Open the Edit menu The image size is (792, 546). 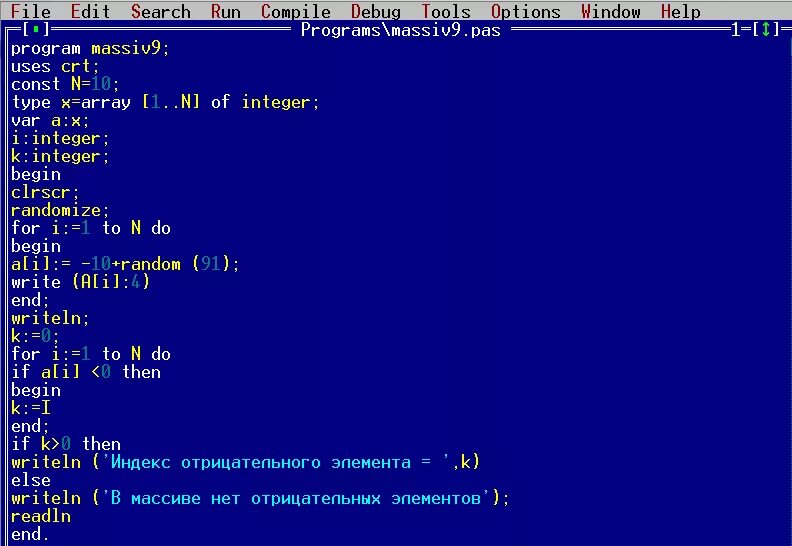click(90, 11)
